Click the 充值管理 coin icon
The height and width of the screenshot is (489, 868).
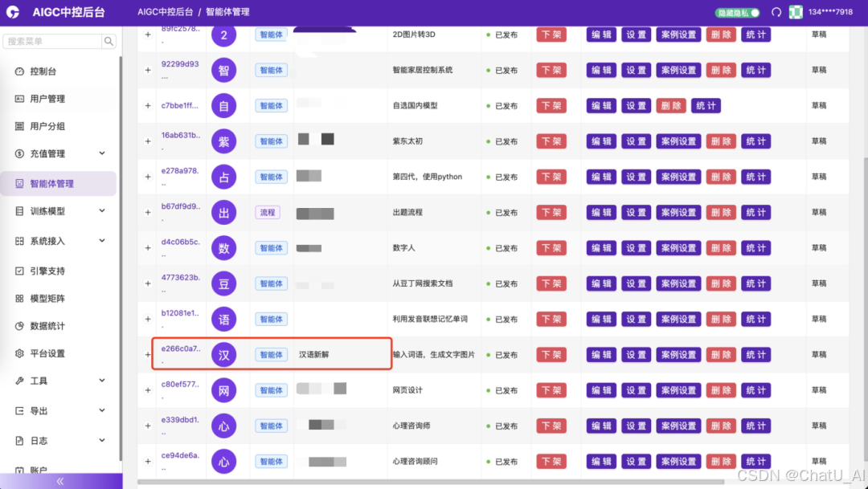(x=19, y=154)
